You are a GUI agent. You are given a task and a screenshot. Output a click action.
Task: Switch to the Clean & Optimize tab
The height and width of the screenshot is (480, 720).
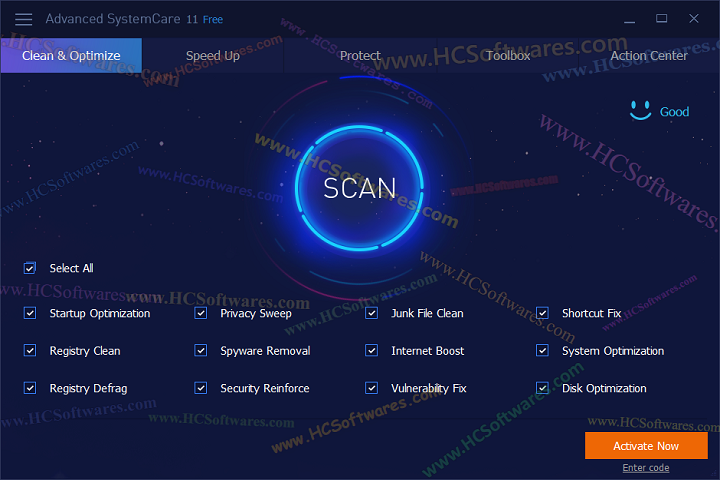tap(71, 56)
